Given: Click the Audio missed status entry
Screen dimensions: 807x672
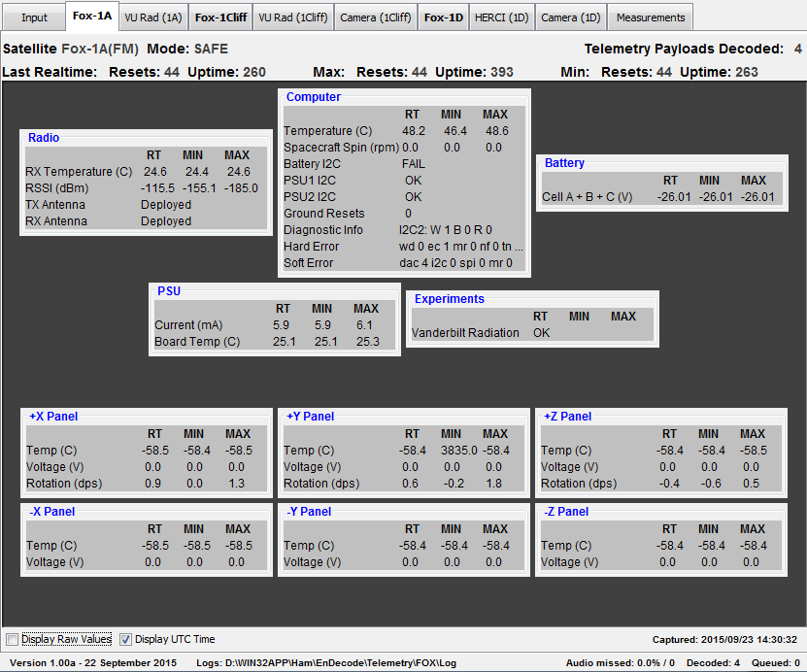Looking at the screenshot, I should pos(621,662).
